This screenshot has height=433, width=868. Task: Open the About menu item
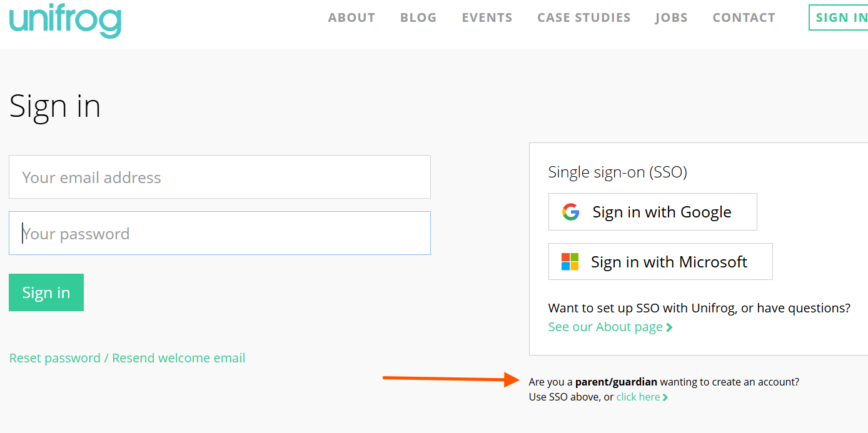(x=351, y=18)
